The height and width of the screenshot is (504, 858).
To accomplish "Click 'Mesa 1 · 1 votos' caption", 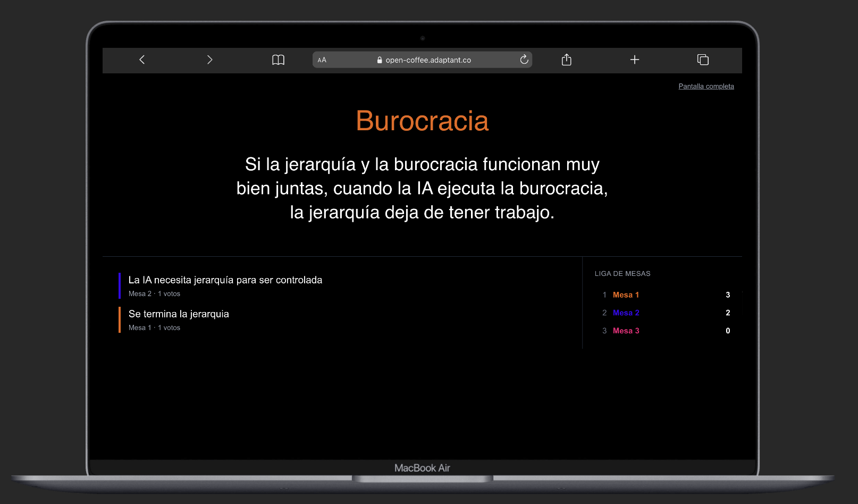I will click(x=154, y=327).
